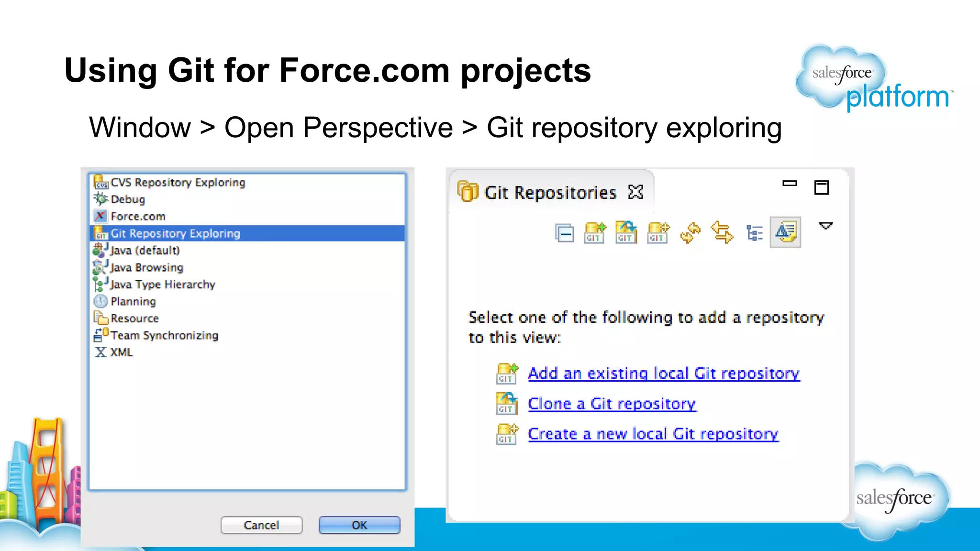
Task: Open 'Add an existing local Git repository' link
Action: click(x=664, y=373)
